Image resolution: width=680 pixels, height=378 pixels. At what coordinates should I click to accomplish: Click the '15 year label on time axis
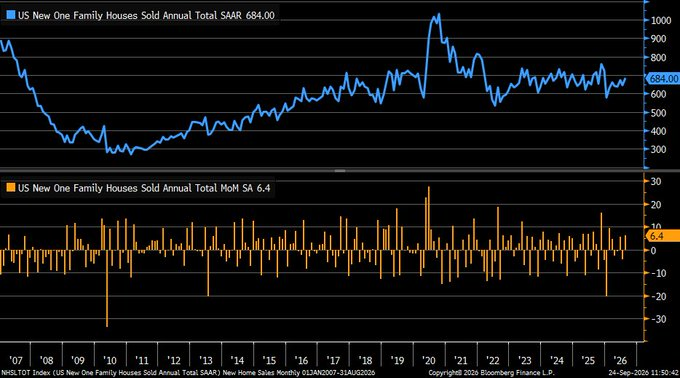click(x=269, y=360)
